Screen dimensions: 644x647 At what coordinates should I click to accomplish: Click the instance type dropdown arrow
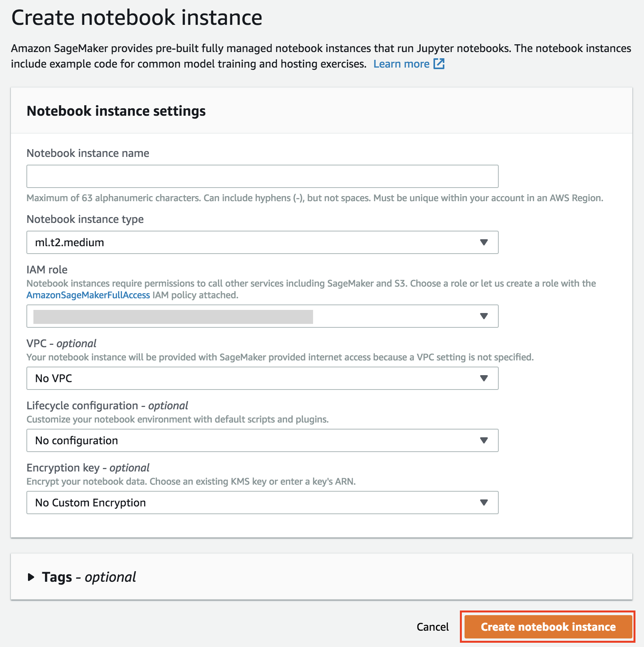(484, 242)
